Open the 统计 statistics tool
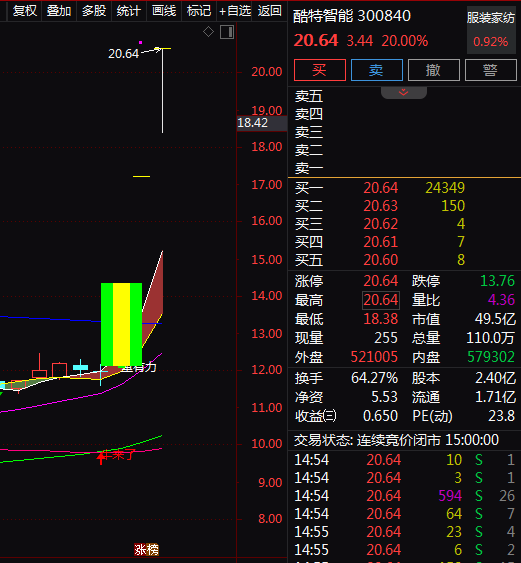 129,11
